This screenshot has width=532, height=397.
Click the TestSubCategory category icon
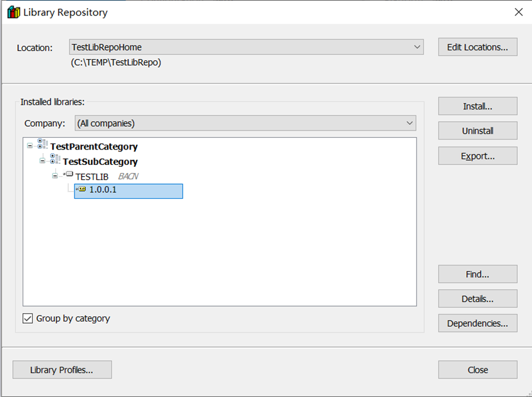tap(55, 159)
